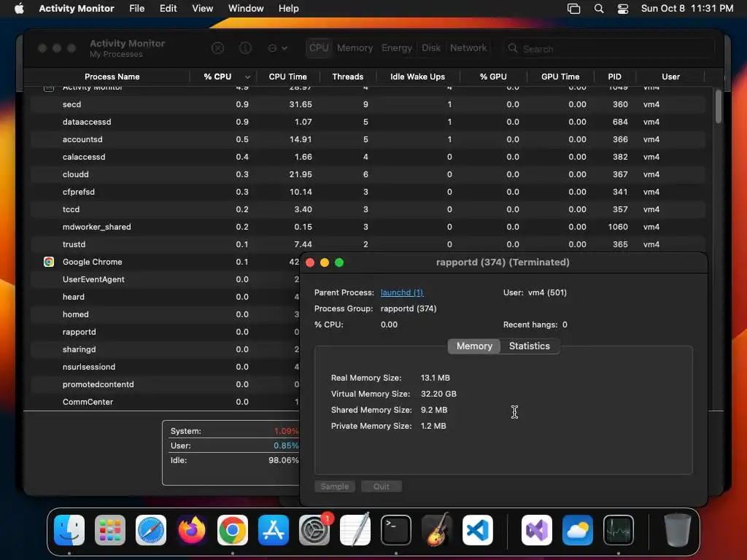Sort by Idle Wake Ups column
This screenshot has width=747, height=560.
coord(418,77)
